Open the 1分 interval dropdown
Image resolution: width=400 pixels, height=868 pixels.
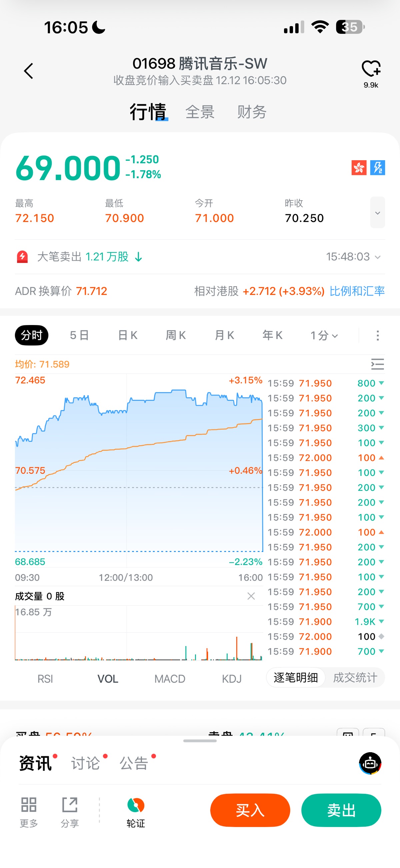(324, 335)
